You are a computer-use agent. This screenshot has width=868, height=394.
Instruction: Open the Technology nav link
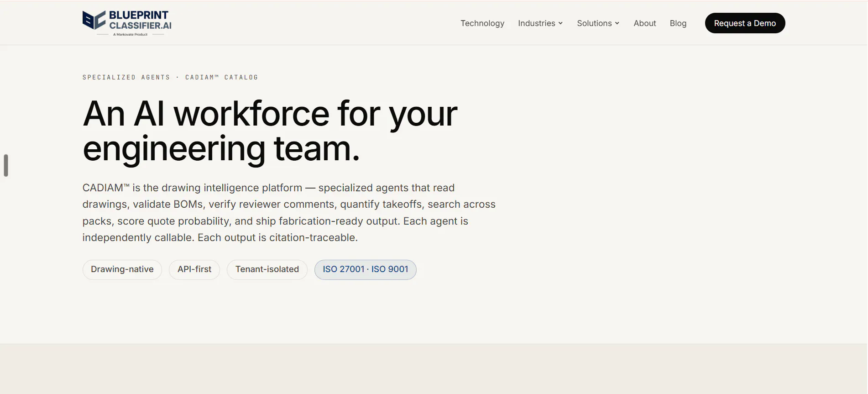click(x=482, y=23)
